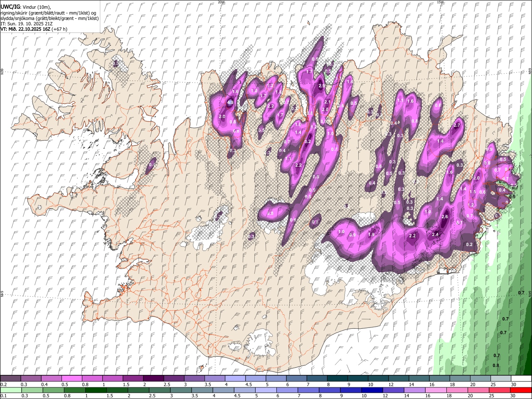Image resolution: width=532 pixels, height=399 pixels.
Task: Click the 4.8 precipitation value on the map
Action: 230,102
